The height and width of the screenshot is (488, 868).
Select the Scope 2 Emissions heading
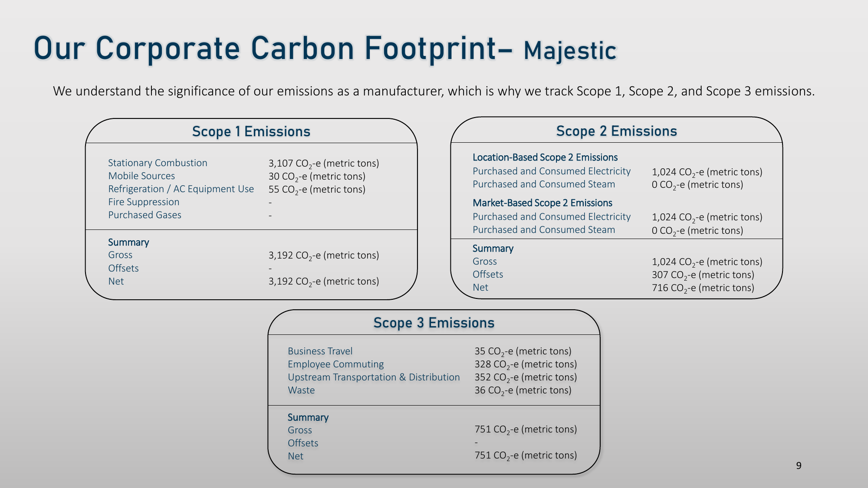[x=616, y=131]
